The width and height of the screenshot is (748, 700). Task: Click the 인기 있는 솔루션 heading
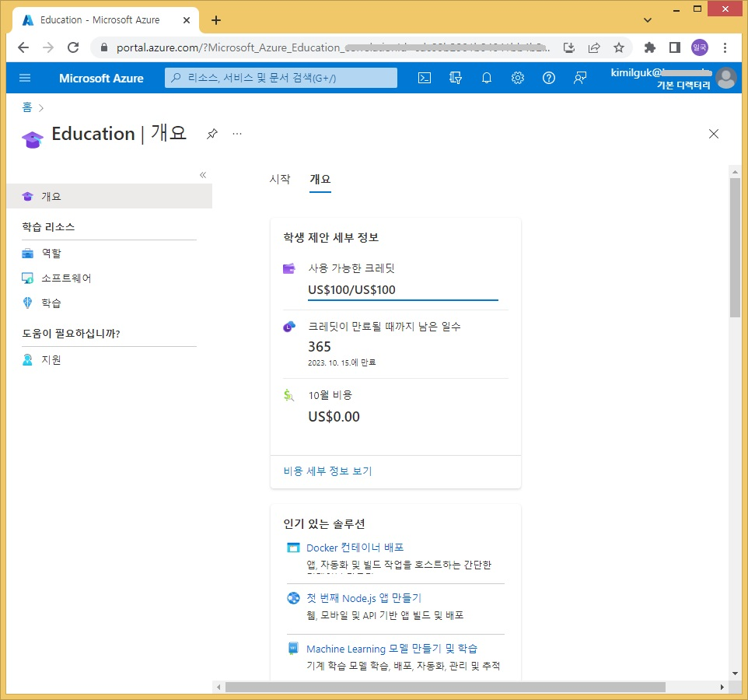tap(324, 524)
